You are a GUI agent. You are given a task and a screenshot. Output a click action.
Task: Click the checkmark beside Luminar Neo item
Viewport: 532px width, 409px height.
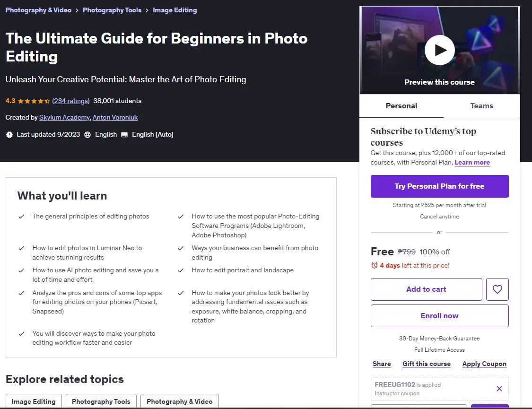coord(21,248)
